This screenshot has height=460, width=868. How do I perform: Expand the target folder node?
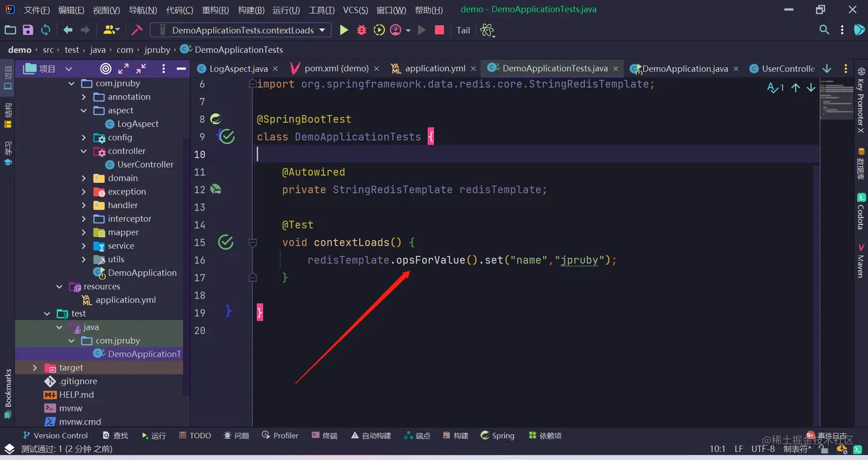(35, 368)
